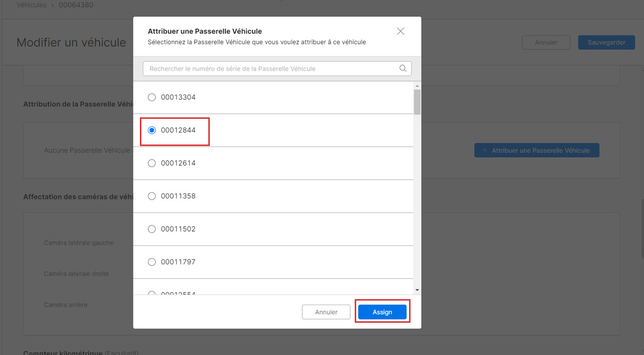
Task: Click Annuler at the page header
Action: click(x=546, y=42)
